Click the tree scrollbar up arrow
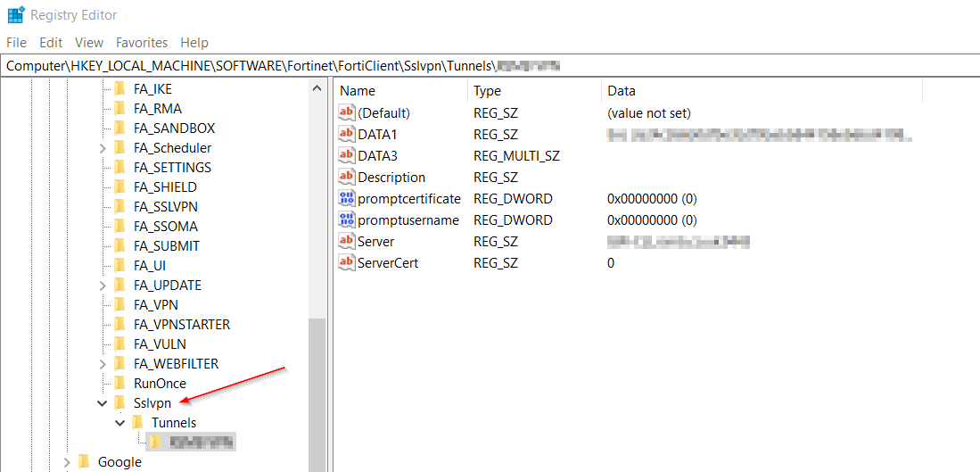 (x=317, y=88)
